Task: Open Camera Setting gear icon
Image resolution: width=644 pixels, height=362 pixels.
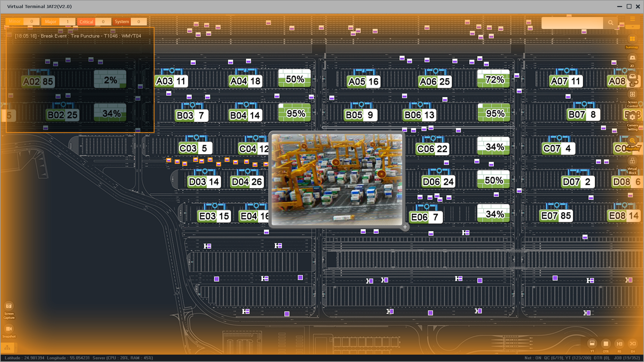Action: (x=632, y=117)
